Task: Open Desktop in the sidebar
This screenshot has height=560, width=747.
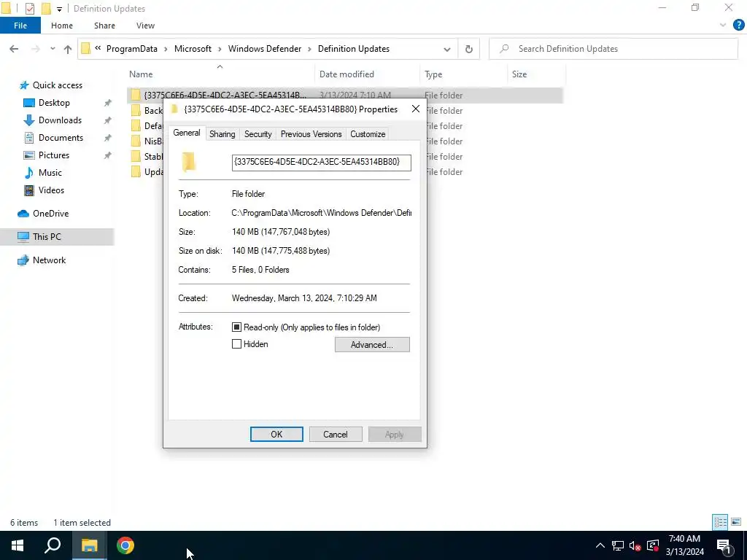Action: pos(54,103)
